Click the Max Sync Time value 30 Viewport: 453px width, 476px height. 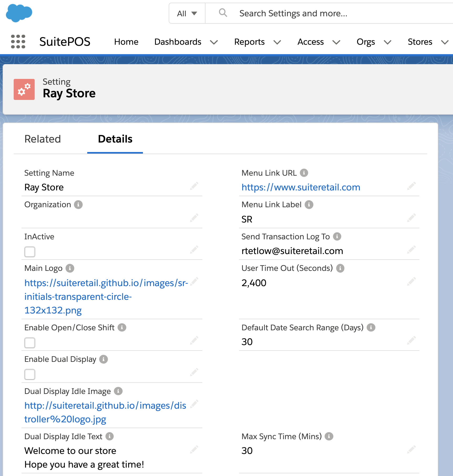[247, 451]
